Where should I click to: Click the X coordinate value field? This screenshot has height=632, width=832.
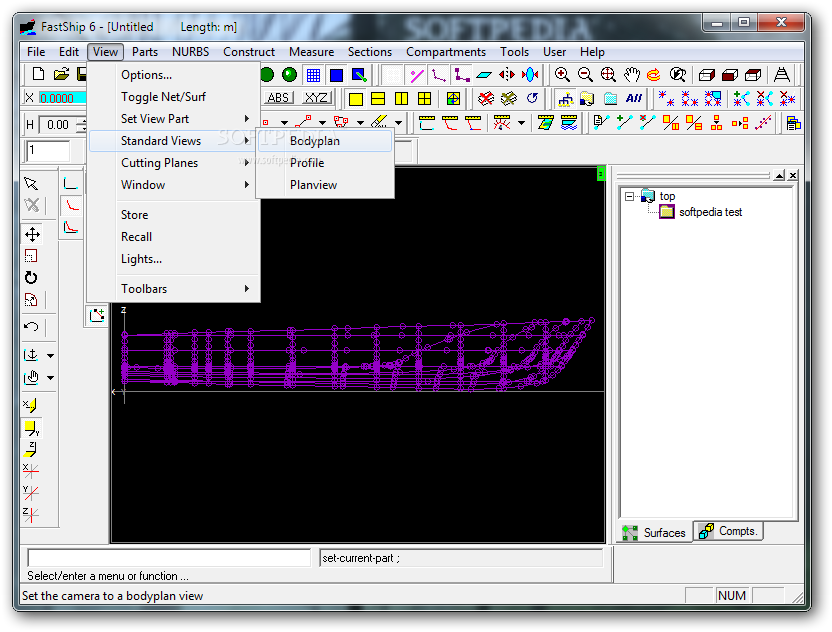[x=62, y=98]
